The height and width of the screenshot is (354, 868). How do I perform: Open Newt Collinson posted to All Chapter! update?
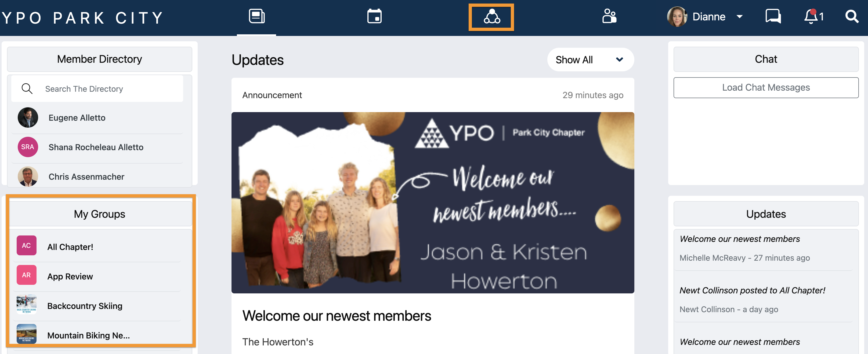(752, 290)
